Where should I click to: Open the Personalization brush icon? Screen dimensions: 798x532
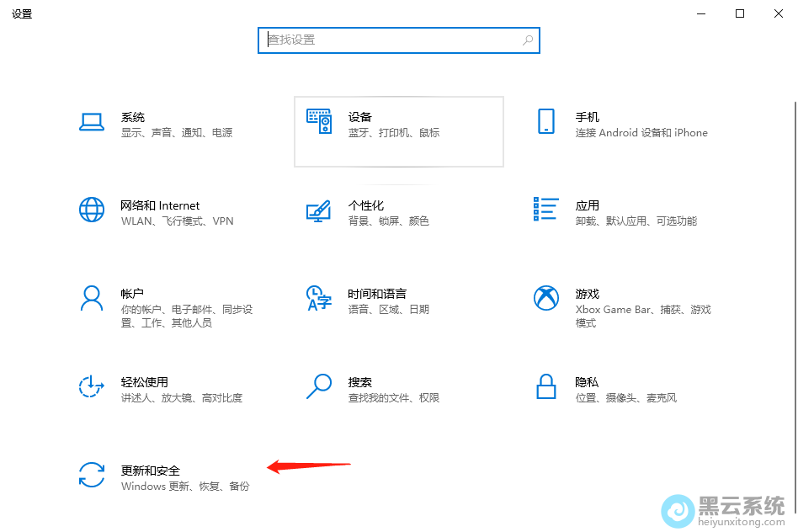point(318,210)
